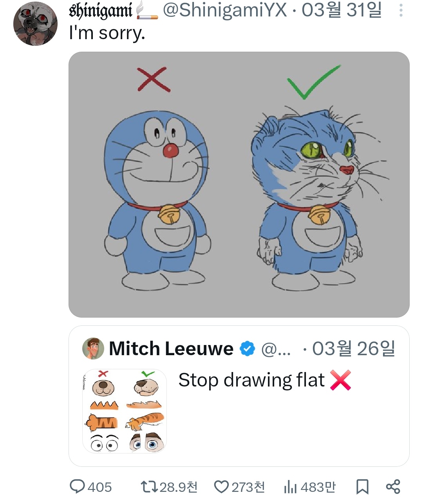Click the 273천 likes count
Screen dimensions: 423x504
(248, 487)
